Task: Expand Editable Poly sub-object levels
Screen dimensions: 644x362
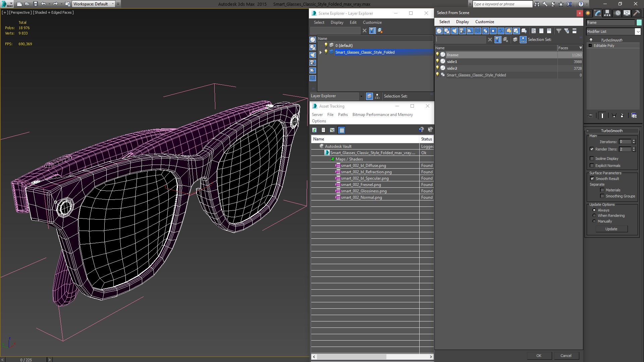Action: pyautogui.click(x=590, y=46)
